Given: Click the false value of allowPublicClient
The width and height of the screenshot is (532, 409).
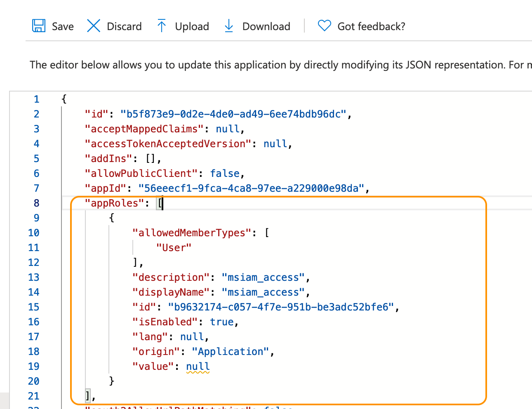Looking at the screenshot, I should tap(225, 174).
